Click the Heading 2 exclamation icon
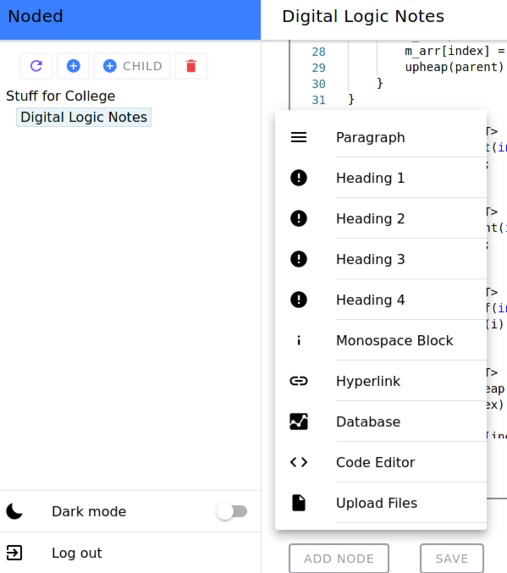507x573 pixels. (299, 219)
